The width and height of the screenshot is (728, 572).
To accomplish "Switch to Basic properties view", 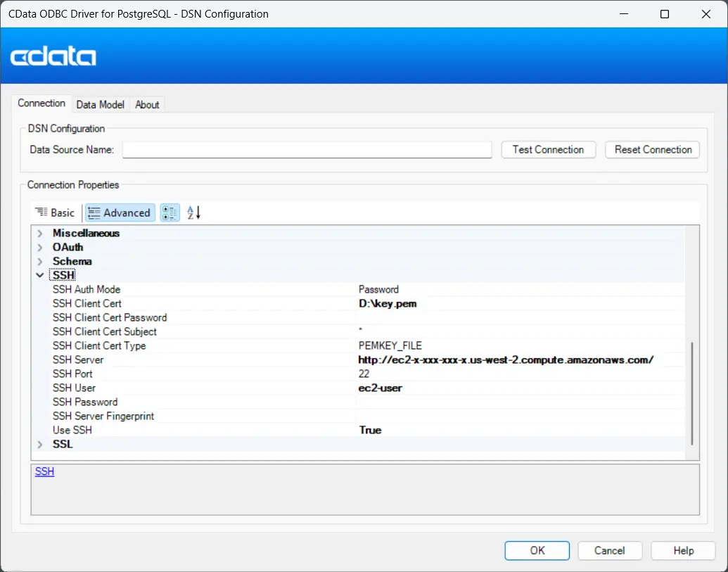I will tap(56, 212).
